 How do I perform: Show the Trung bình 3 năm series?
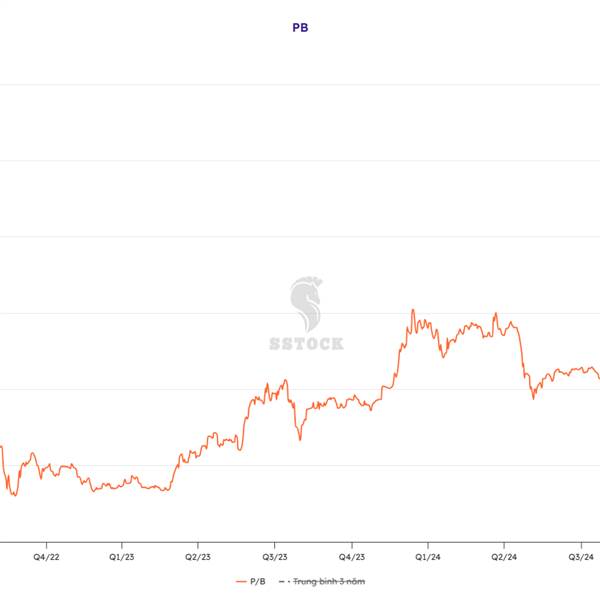point(327,581)
